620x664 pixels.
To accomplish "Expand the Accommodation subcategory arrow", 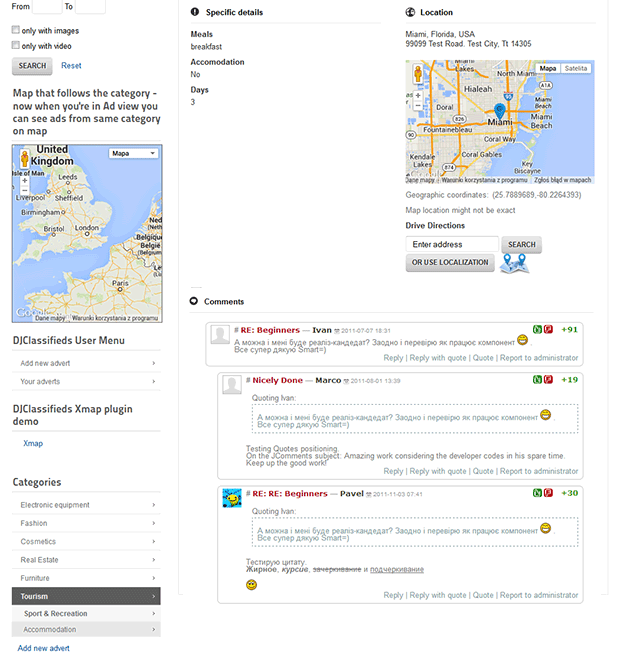I will pos(154,629).
